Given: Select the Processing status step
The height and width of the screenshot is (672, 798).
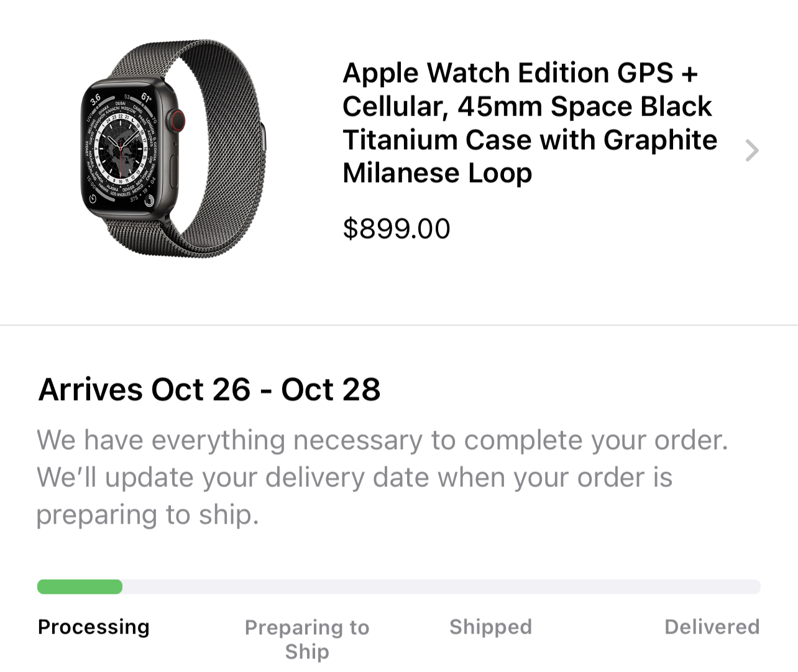Looking at the screenshot, I should click(94, 627).
